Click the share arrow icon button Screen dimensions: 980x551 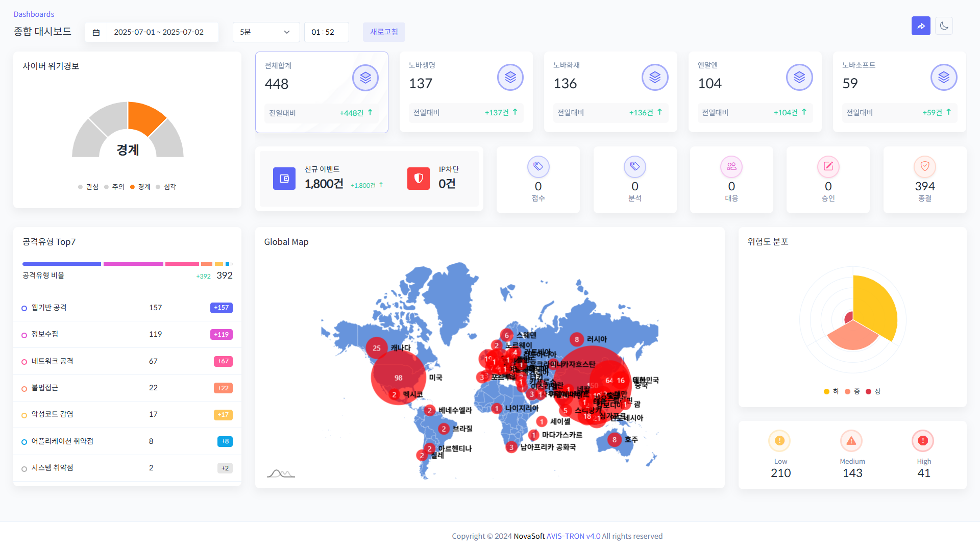coord(921,26)
